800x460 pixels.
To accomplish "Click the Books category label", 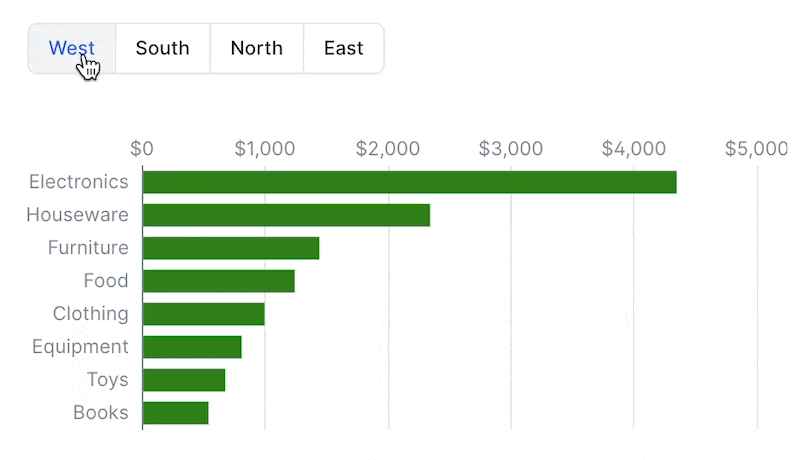I will (x=101, y=413).
